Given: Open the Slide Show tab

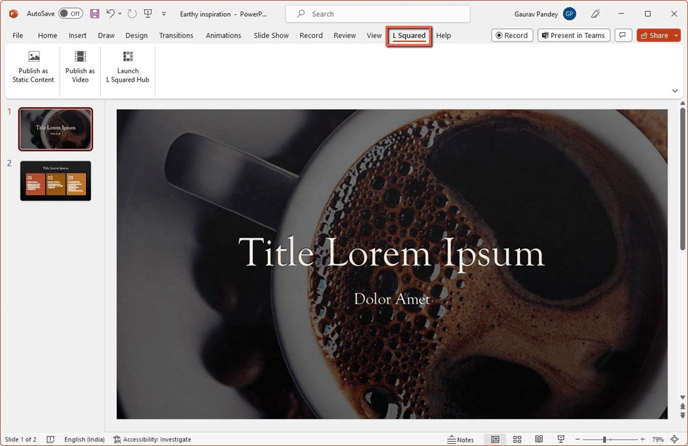Looking at the screenshot, I should point(271,36).
